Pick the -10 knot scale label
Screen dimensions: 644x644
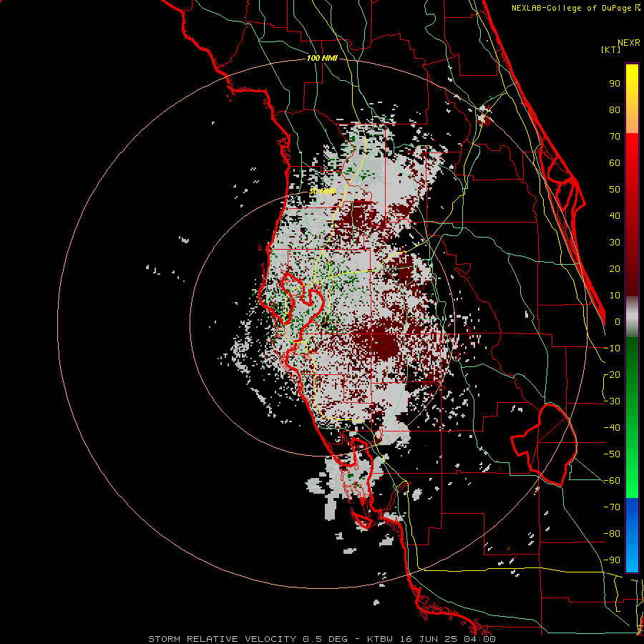coord(612,348)
